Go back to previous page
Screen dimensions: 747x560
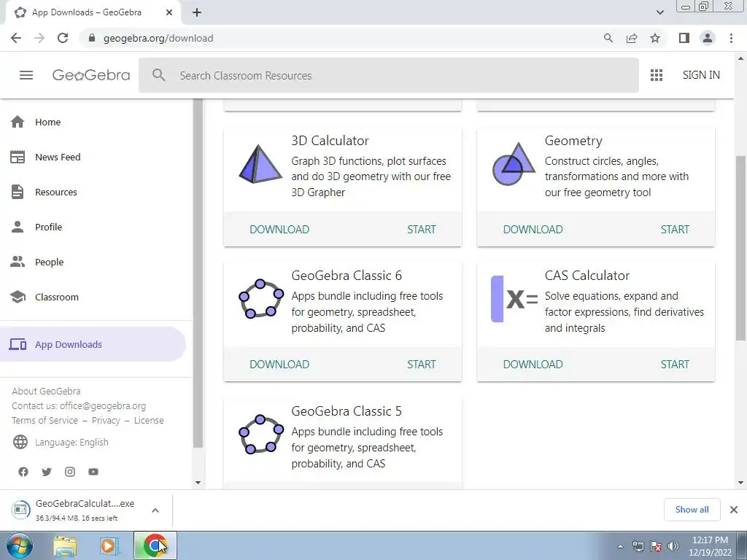tap(16, 38)
